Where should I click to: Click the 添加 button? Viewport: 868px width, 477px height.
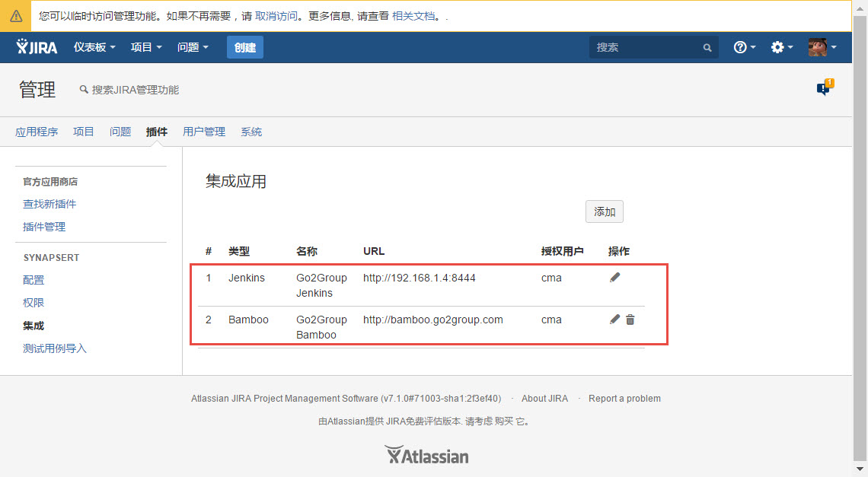pos(605,211)
